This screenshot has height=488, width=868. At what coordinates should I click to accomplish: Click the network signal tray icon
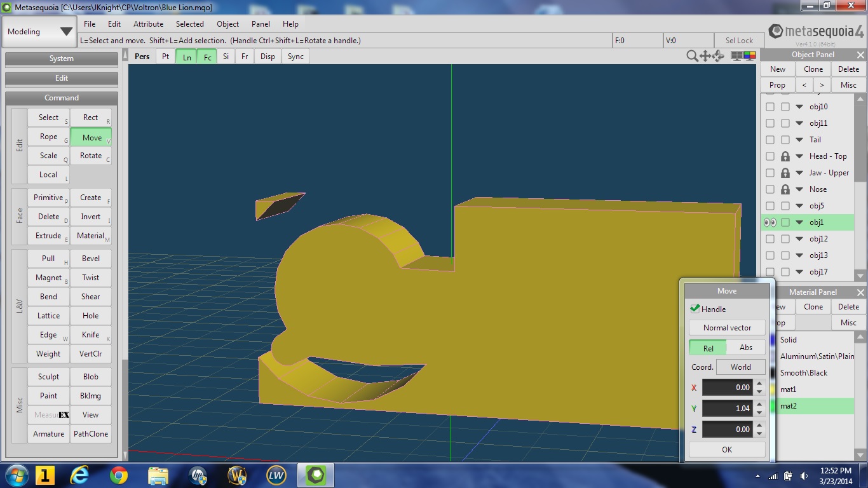click(x=773, y=476)
